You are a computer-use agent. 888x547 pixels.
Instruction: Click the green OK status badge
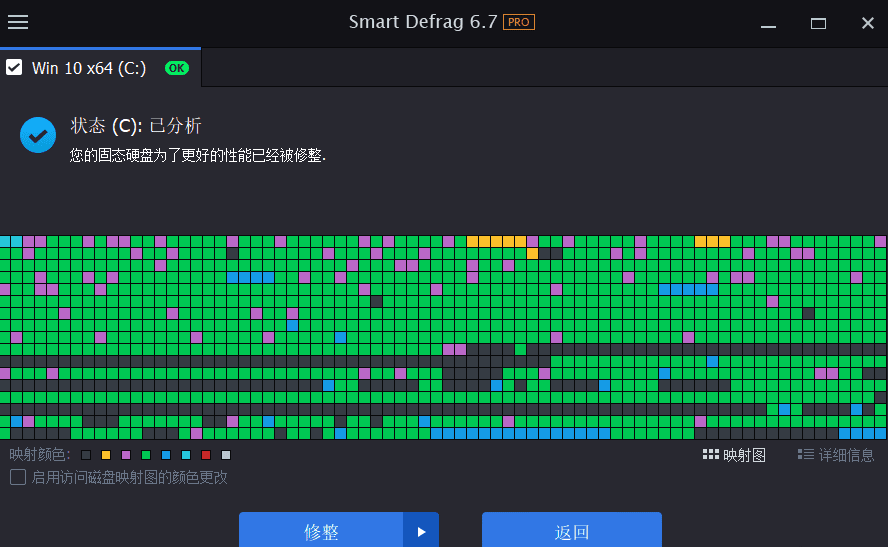pyautogui.click(x=177, y=68)
